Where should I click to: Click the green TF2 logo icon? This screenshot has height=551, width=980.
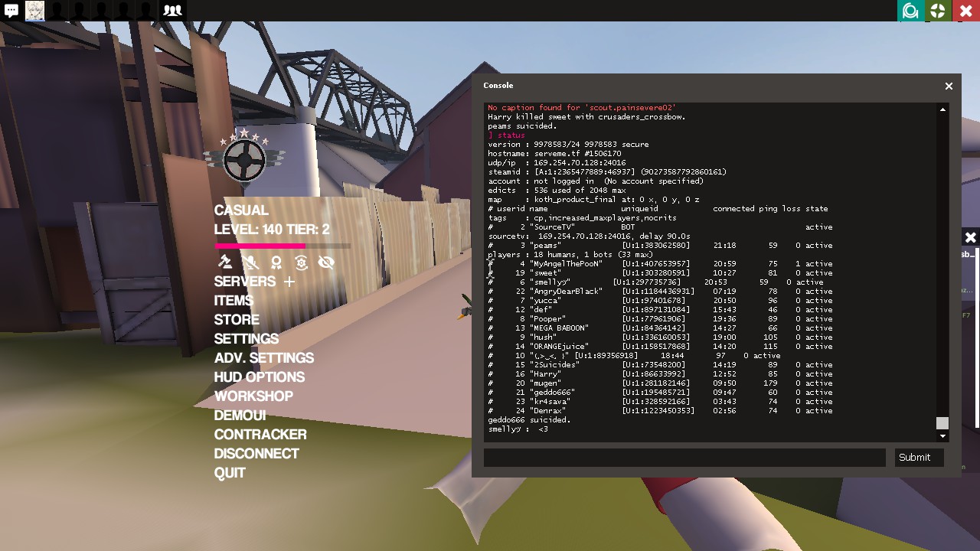pos(937,11)
